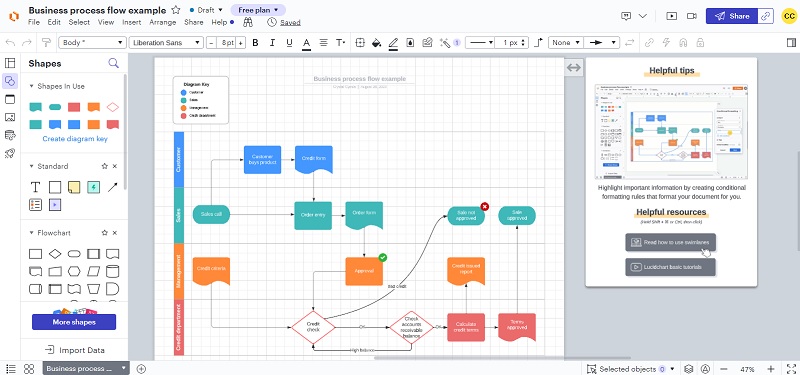Open the fill color bucket
Image resolution: width=800 pixels, height=375 pixels.
pos(377,43)
